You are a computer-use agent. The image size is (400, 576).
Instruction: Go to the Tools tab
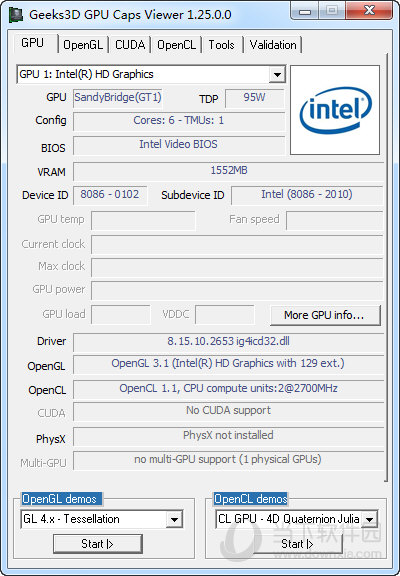[221, 45]
